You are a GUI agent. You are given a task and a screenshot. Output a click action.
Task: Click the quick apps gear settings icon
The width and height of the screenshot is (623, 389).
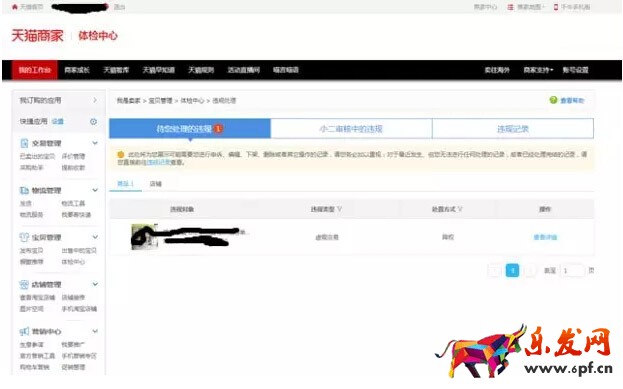click(93, 121)
